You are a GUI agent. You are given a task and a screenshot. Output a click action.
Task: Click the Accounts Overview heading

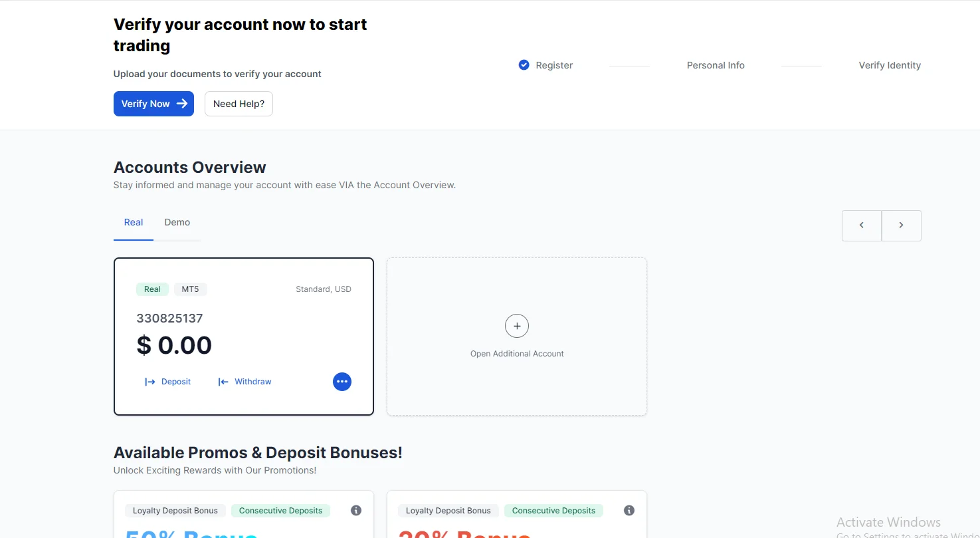coord(190,168)
